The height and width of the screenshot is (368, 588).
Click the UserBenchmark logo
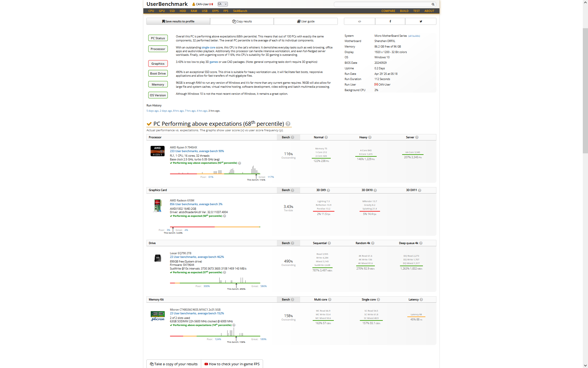[167, 4]
